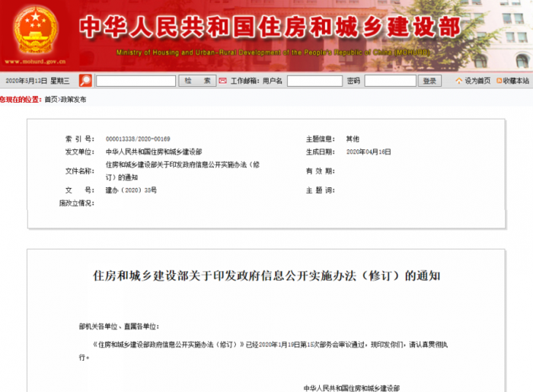Open the 收藏本站 link
Viewport: 533px width, 392px height.
tap(516, 81)
